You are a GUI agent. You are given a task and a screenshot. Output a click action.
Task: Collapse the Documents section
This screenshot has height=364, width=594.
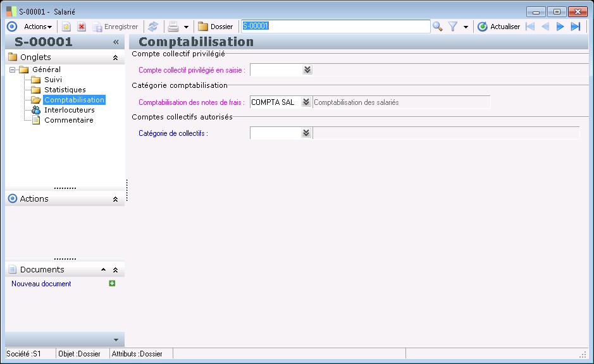116,270
